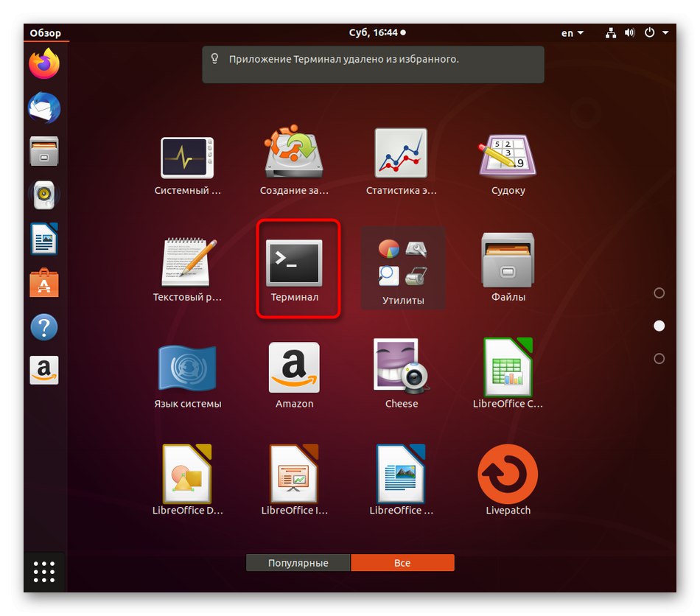
Task: Click the Обзор activities button
Action: tap(46, 32)
